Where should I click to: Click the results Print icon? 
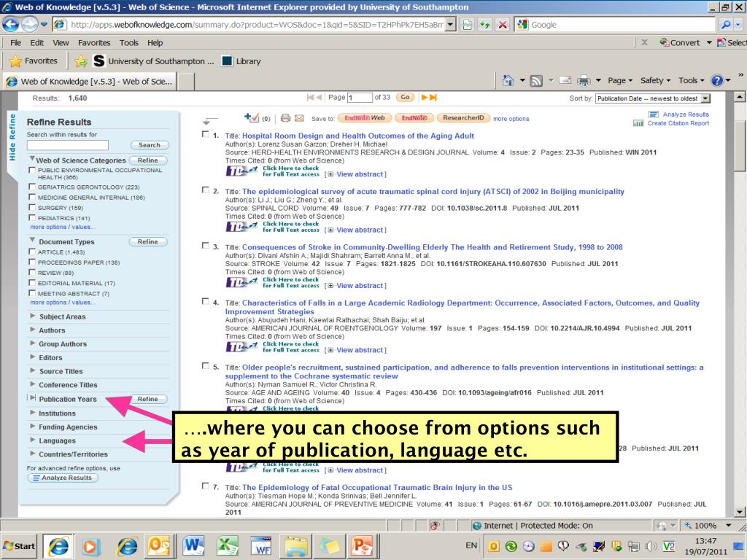click(285, 118)
